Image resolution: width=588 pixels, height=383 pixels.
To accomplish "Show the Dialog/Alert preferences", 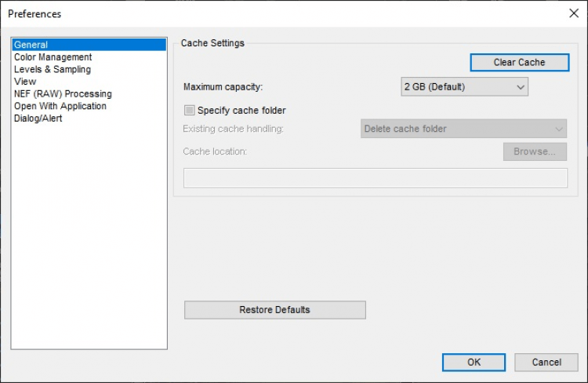I will pyautogui.click(x=38, y=119).
